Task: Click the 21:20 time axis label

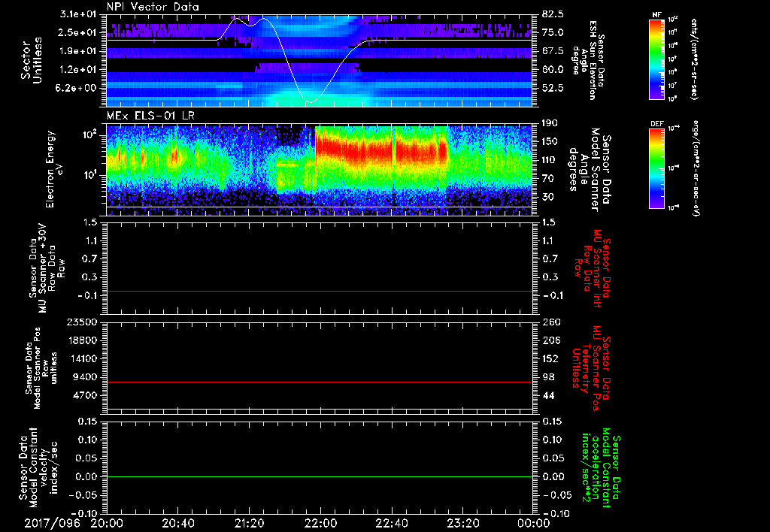Action: click(x=250, y=521)
